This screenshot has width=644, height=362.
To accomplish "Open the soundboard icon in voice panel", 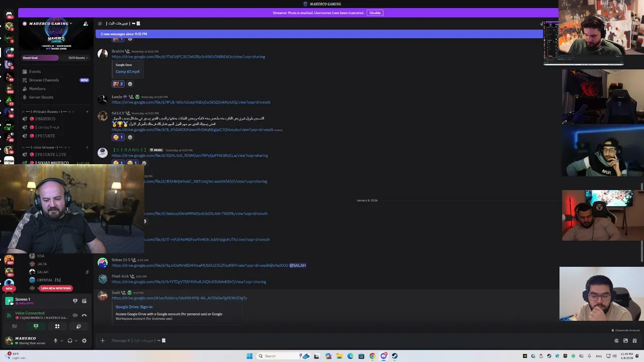I will [x=78, y=326].
